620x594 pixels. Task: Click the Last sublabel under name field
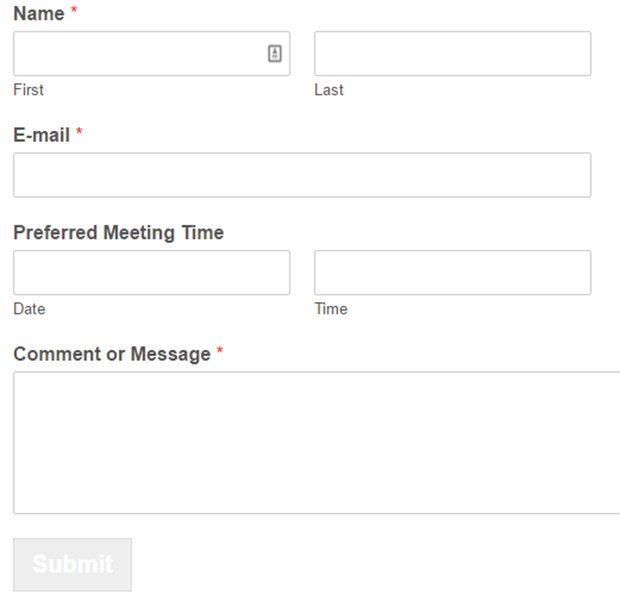coord(329,90)
